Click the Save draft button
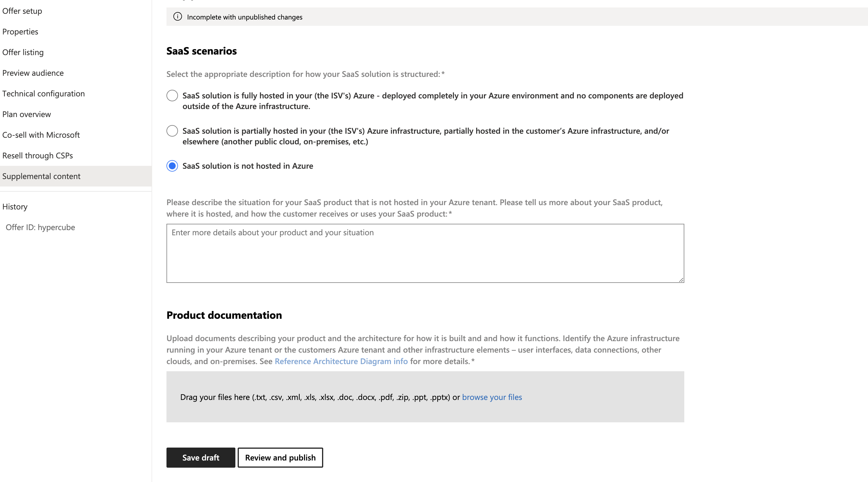Screen dimensions: 868x482 click(201, 457)
